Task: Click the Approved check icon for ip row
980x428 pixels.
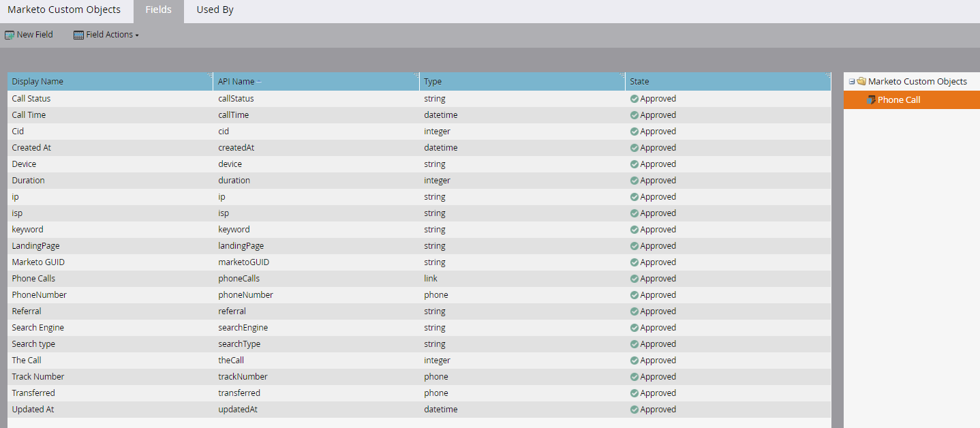Action: pos(634,197)
